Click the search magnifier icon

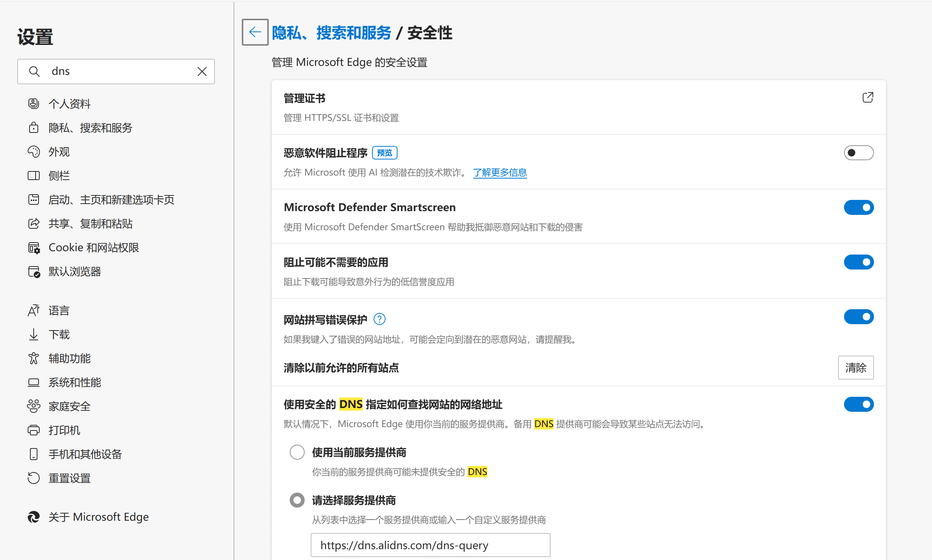tap(34, 71)
